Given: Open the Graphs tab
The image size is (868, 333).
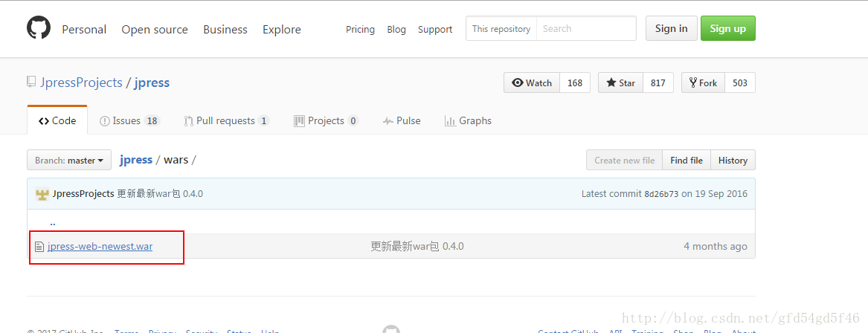Looking at the screenshot, I should click(x=469, y=120).
